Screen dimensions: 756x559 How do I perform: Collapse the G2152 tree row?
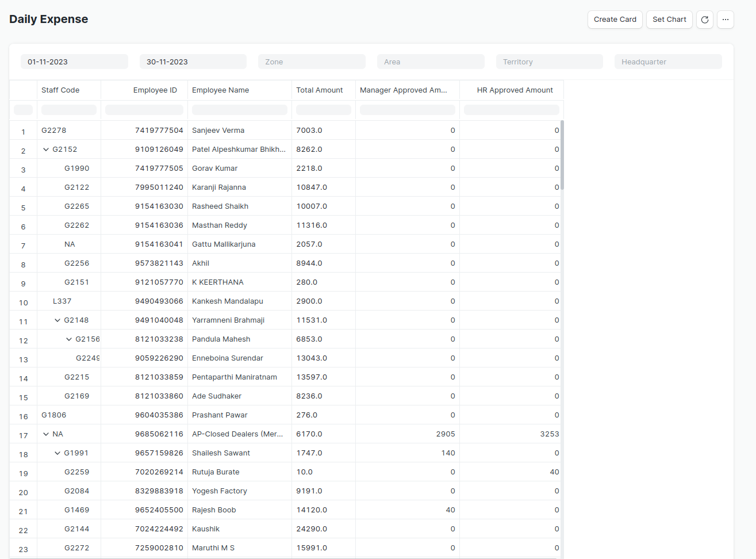point(46,150)
